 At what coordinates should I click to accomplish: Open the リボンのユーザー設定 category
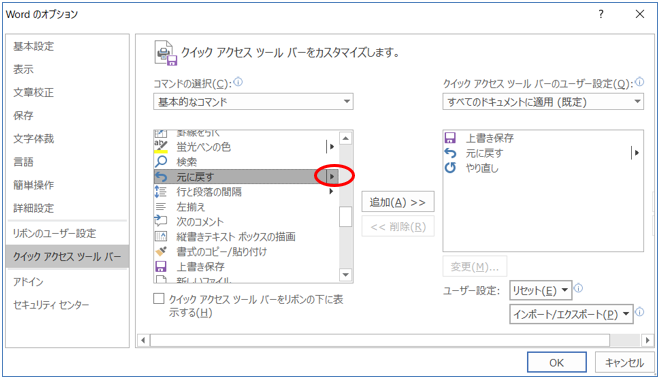55,234
